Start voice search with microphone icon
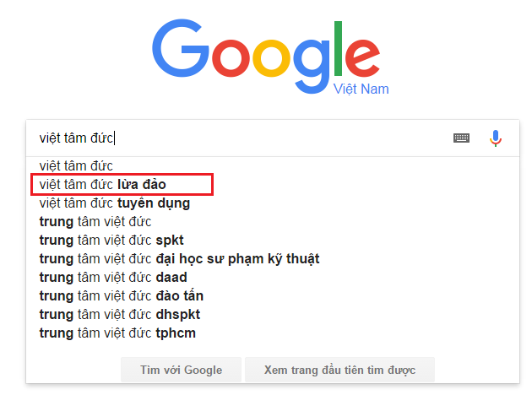Image resolution: width=532 pixels, height=395 pixels. point(496,138)
